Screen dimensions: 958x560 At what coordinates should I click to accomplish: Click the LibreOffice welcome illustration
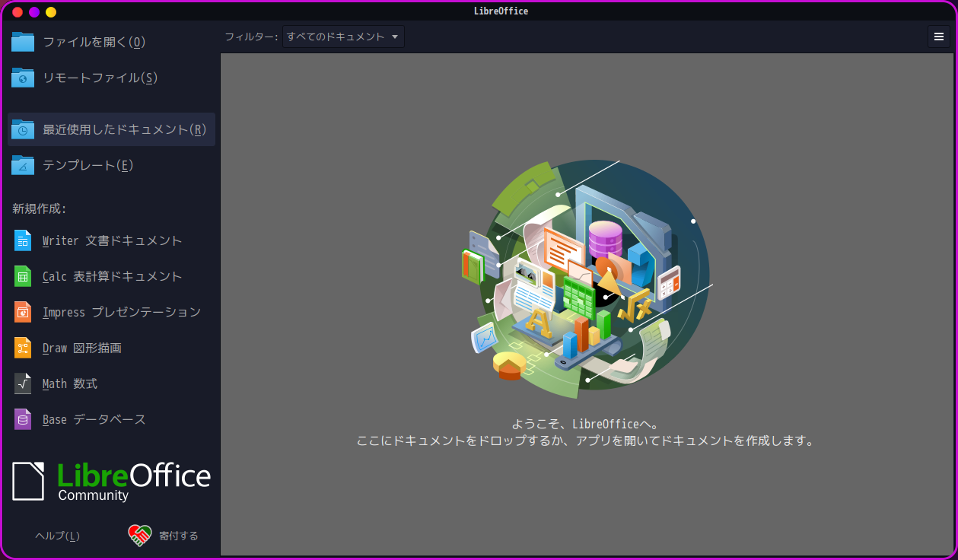(x=587, y=279)
